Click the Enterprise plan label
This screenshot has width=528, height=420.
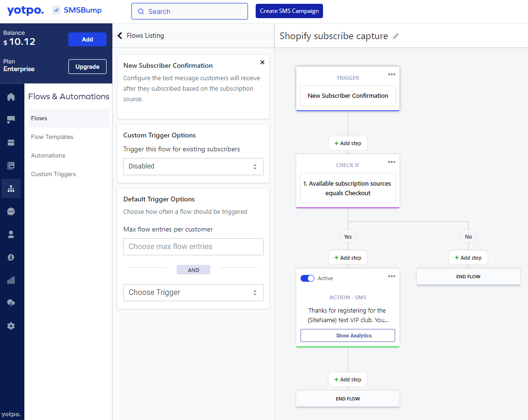19,69
